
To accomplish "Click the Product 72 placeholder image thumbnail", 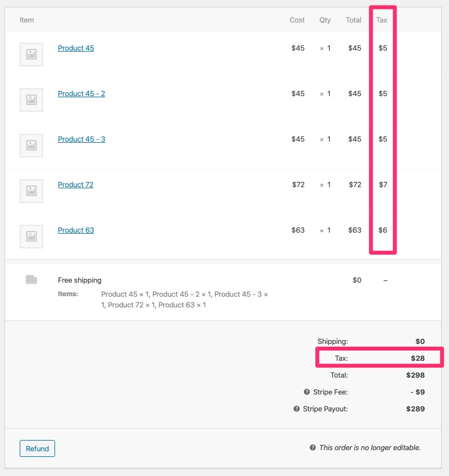I will coord(31,191).
